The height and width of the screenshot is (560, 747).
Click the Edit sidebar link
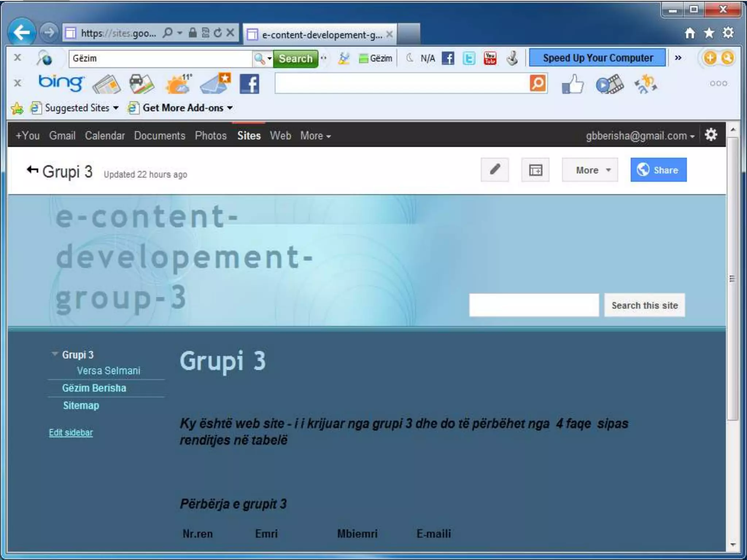coord(71,432)
